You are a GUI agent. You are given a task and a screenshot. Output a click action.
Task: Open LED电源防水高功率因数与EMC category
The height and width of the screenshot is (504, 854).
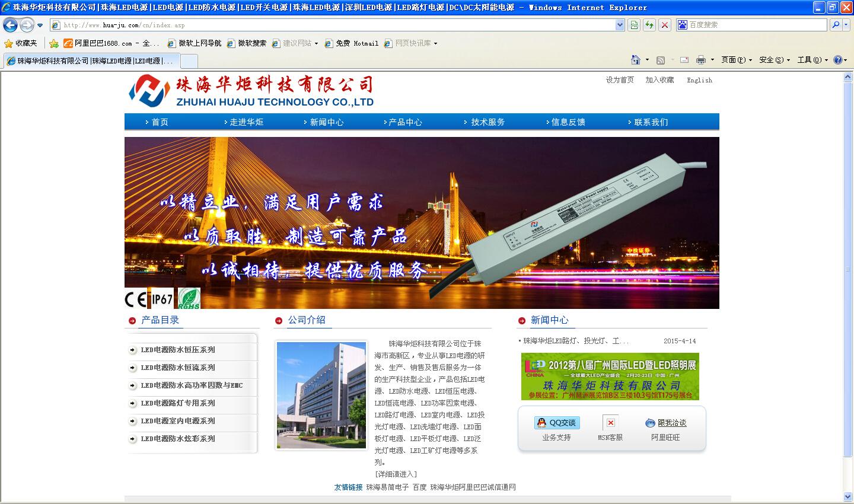coord(192,385)
